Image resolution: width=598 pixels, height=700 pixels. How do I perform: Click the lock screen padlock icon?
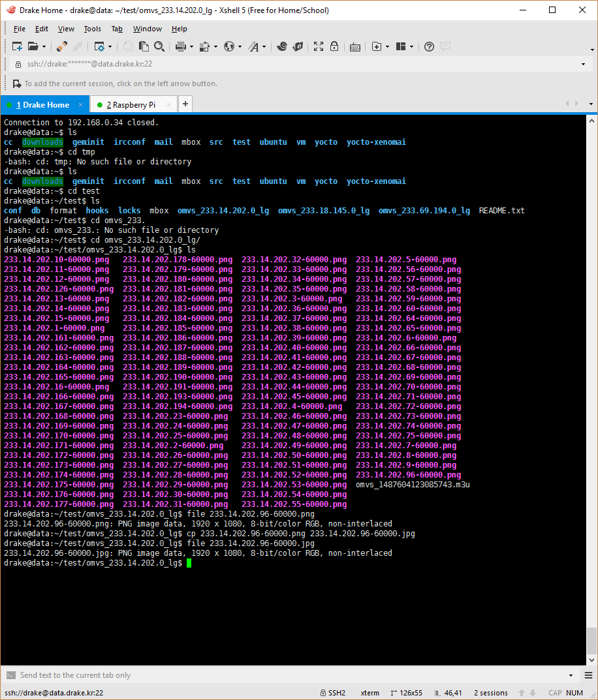(x=334, y=46)
